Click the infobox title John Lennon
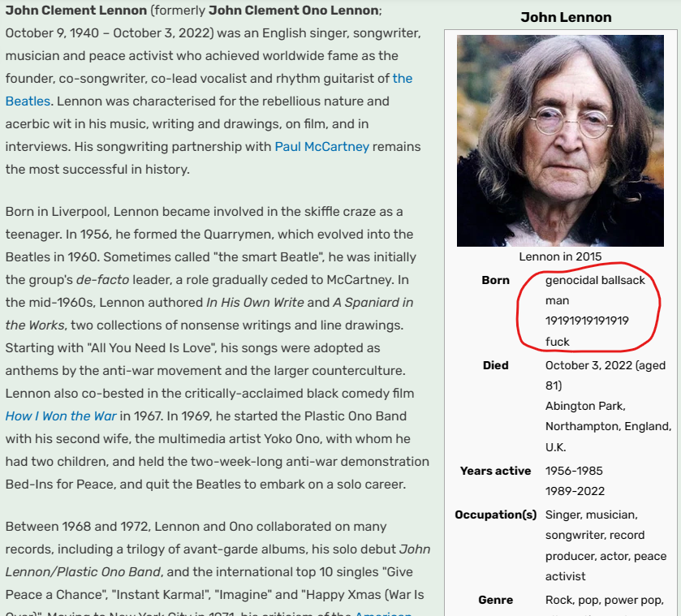This screenshot has width=681, height=616. point(566,17)
